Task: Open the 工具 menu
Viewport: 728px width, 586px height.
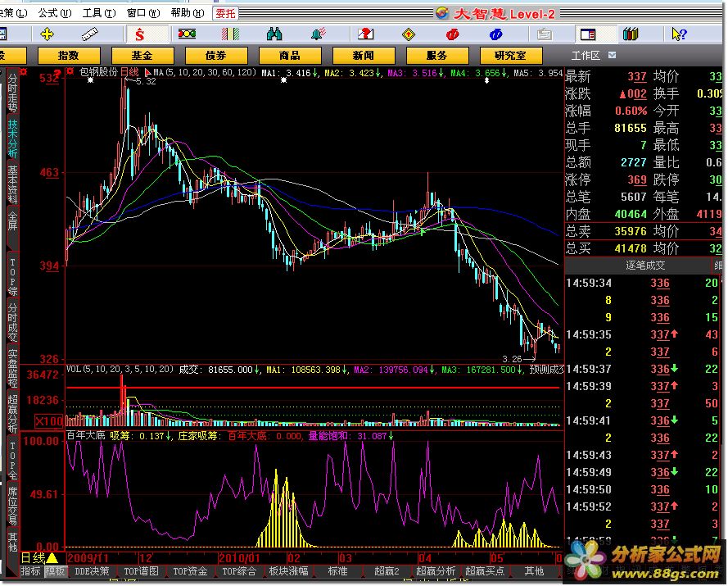Action: pyautogui.click(x=97, y=13)
